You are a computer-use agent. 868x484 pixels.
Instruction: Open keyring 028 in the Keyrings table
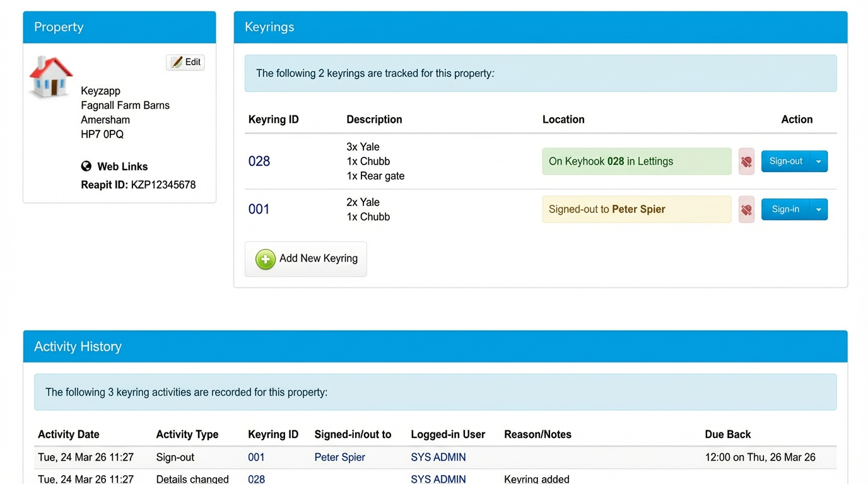[x=259, y=161]
